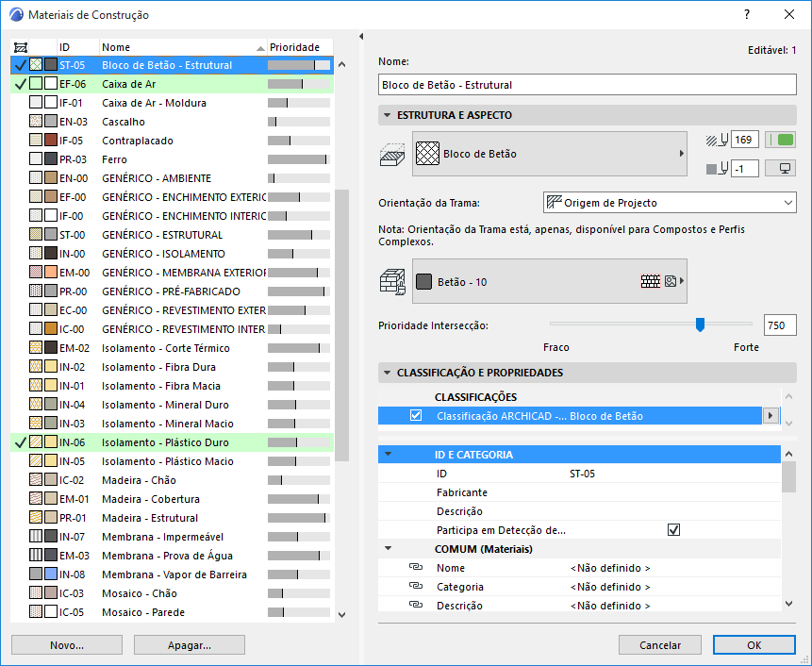Sort list by Nome column header

pos(183,47)
